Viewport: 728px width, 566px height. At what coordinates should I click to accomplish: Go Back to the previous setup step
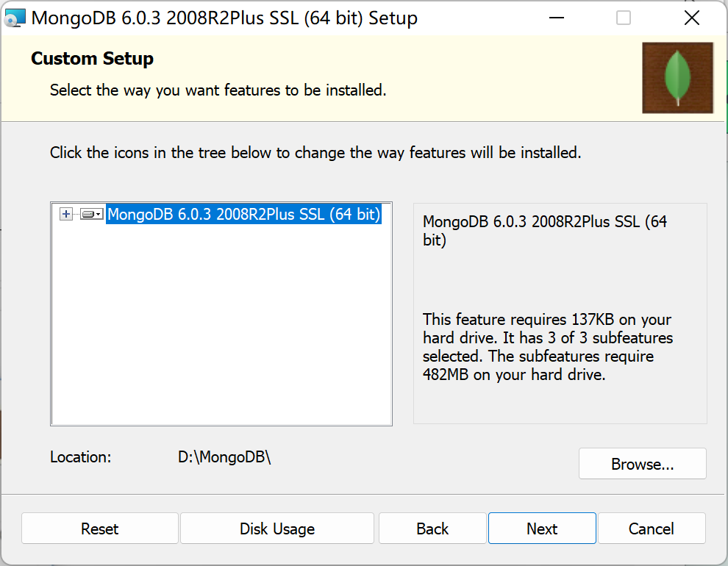coord(432,529)
